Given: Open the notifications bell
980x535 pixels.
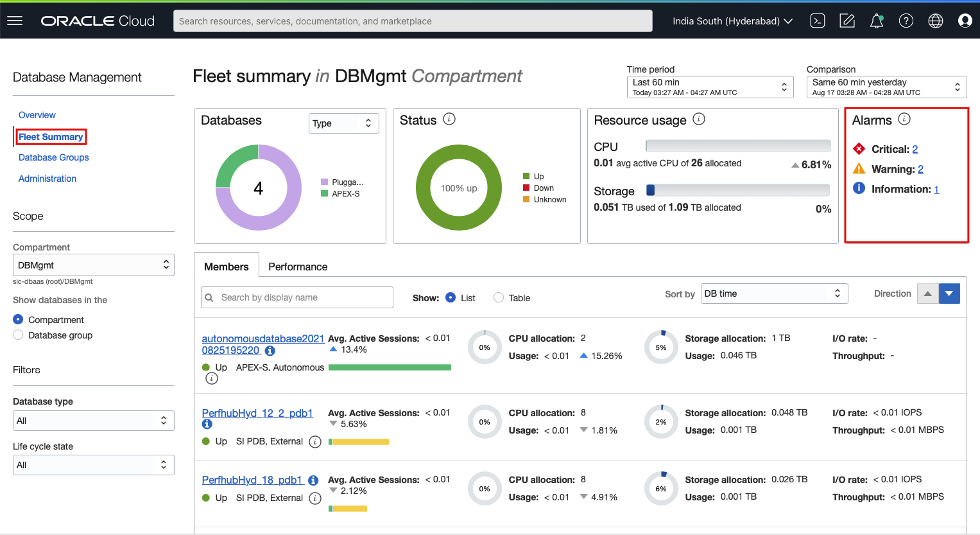Looking at the screenshot, I should tap(877, 20).
